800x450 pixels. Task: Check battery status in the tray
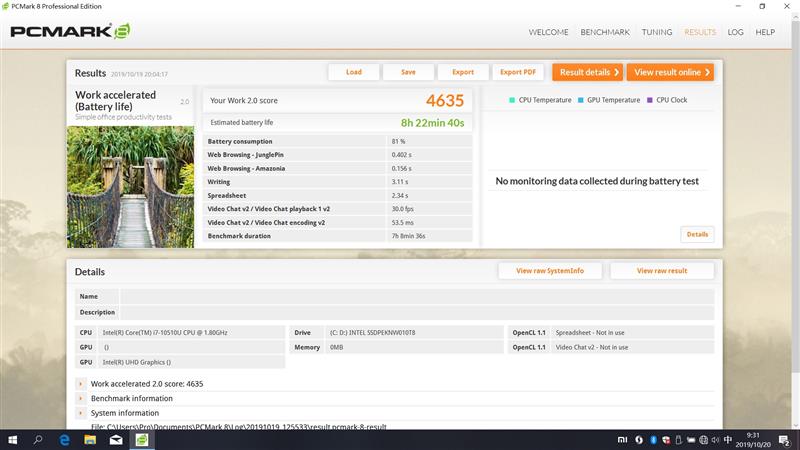(691, 440)
